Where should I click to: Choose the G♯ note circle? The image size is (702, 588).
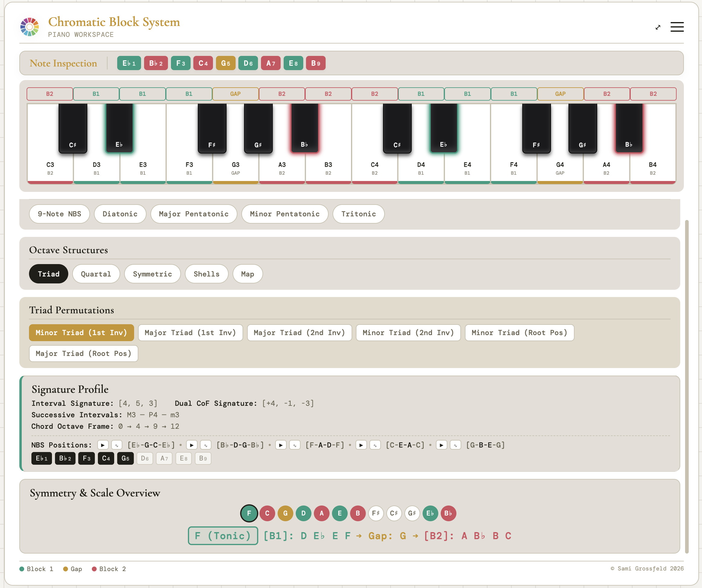point(412,513)
